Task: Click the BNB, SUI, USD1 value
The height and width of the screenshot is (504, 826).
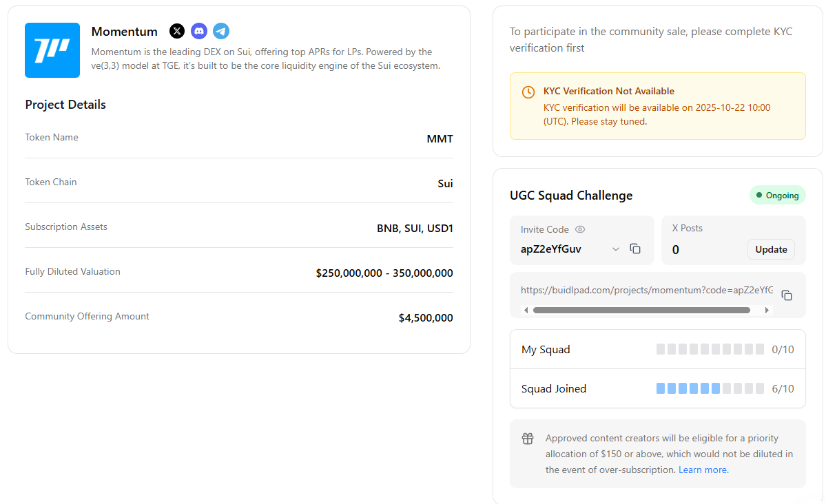Action: tap(415, 229)
